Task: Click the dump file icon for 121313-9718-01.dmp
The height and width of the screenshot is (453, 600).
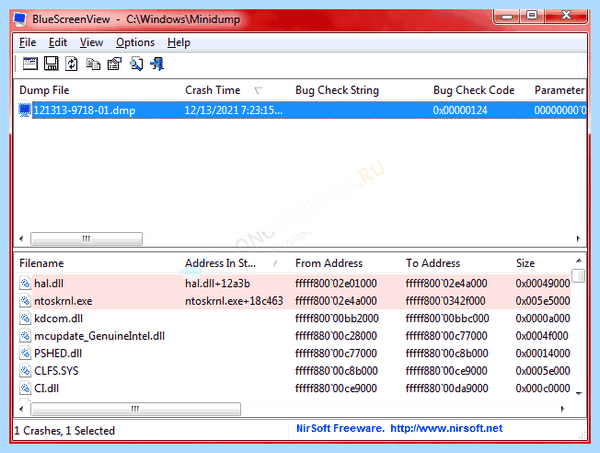Action: pyautogui.click(x=25, y=110)
